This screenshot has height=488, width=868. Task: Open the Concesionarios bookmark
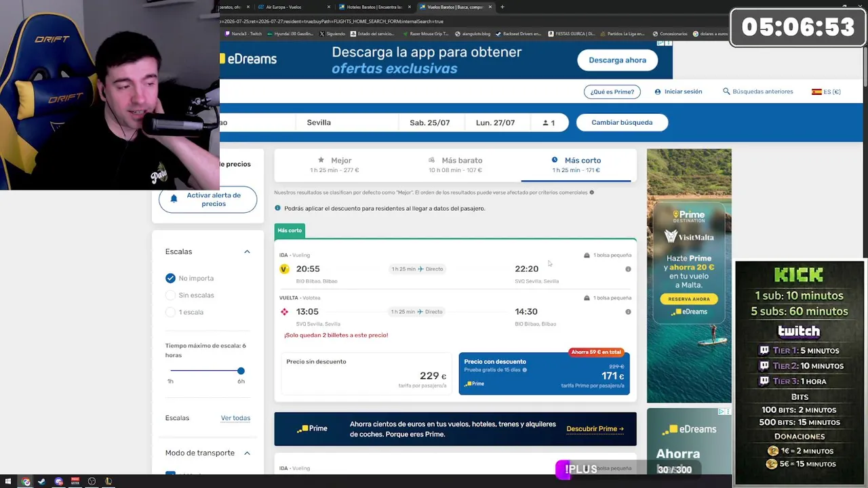tap(670, 34)
